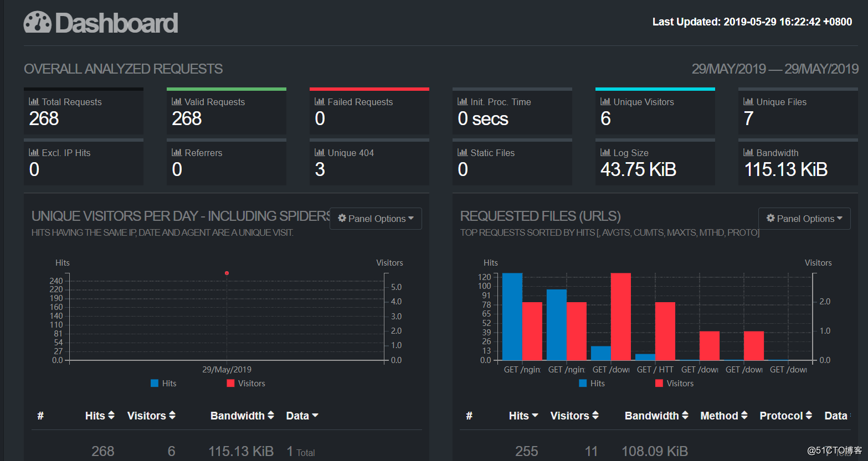Screen dimensions: 868x461
Task: Click the Total Requests bar chart icon
Action: (x=34, y=102)
